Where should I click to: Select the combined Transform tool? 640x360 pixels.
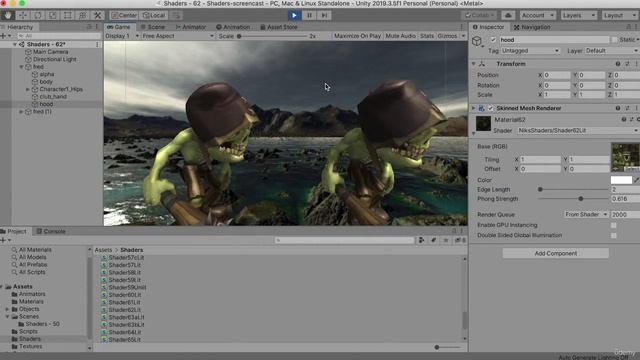click(82, 15)
